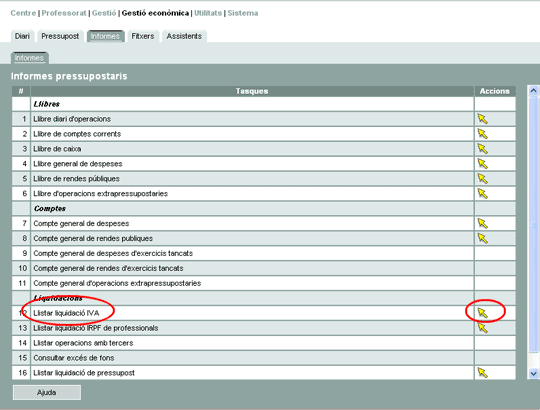Image resolution: width=540 pixels, height=410 pixels.
Task: Open Llistar liquidació de pressupost action icon
Action: click(x=483, y=373)
